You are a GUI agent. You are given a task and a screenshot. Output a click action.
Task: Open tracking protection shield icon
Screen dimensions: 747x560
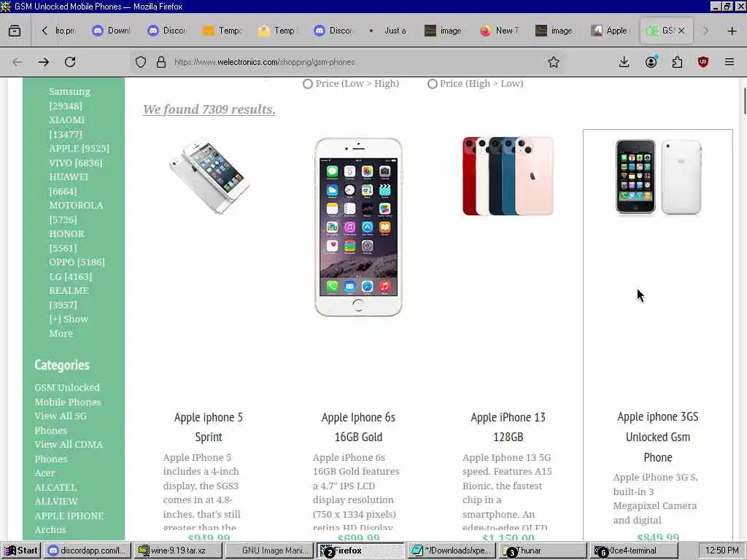point(141,62)
